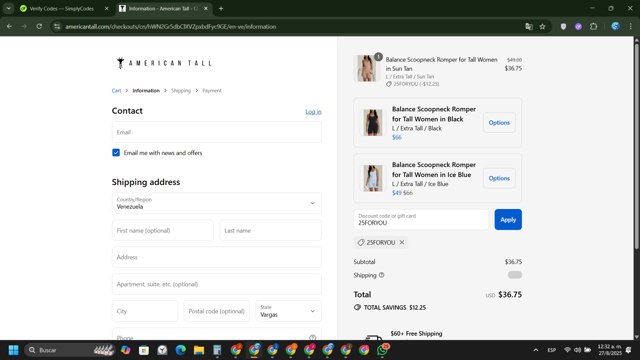Viewport: 640px width, 360px height.
Task: Open the Calculator app in the taskbar
Action: point(217,350)
